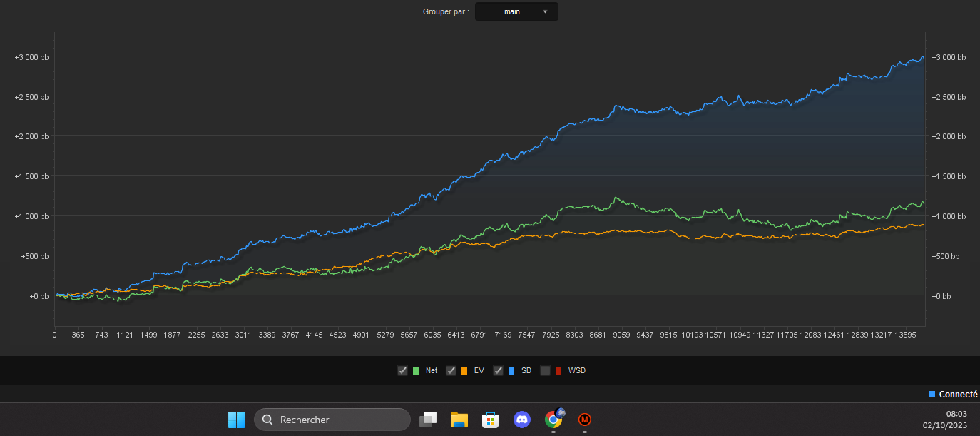The height and width of the screenshot is (436, 980).
Task: Click the Rechercher taskbar search box
Action: [x=332, y=420]
